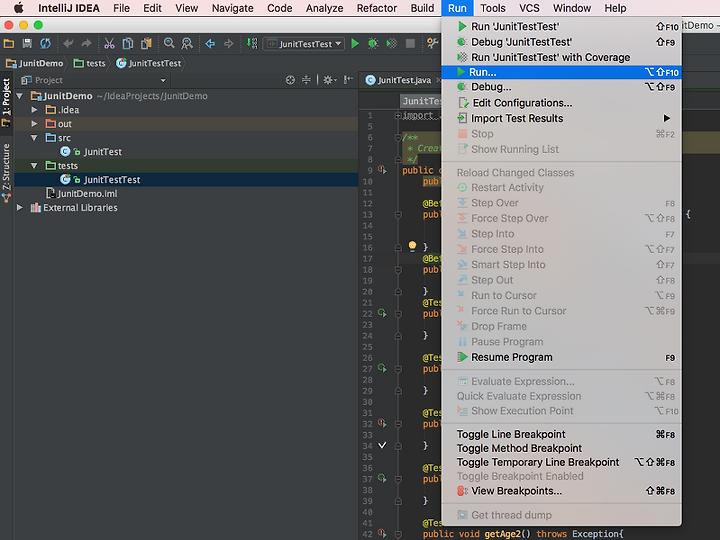The width and height of the screenshot is (720, 540).
Task: Expand the .idea folder
Action: click(34, 110)
